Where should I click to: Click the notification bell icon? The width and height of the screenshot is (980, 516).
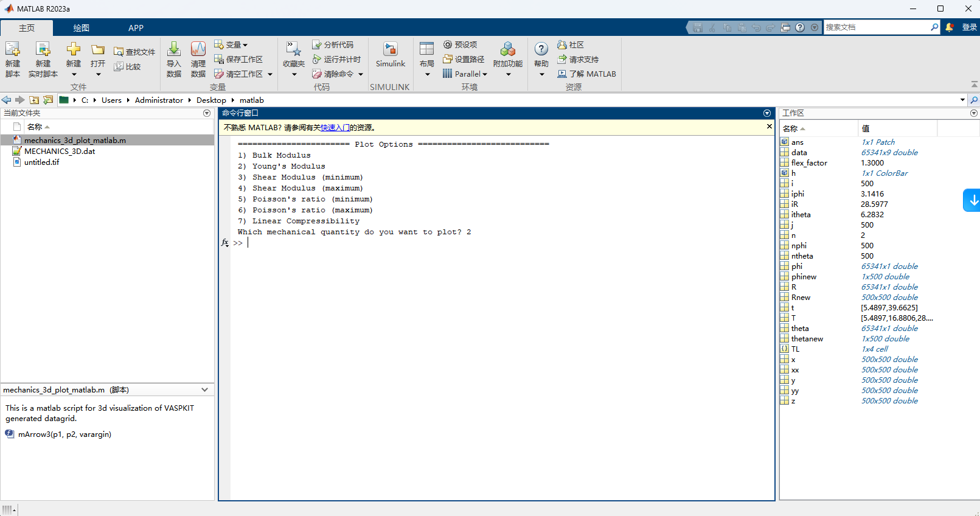point(949,27)
